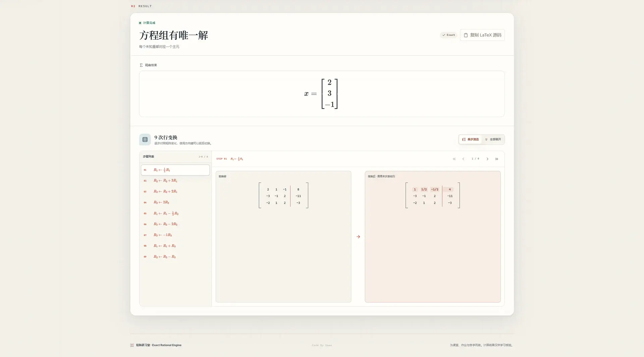Select step 06 R3 ← R3 − 2R2
The height and width of the screenshot is (357, 644).
(x=175, y=224)
